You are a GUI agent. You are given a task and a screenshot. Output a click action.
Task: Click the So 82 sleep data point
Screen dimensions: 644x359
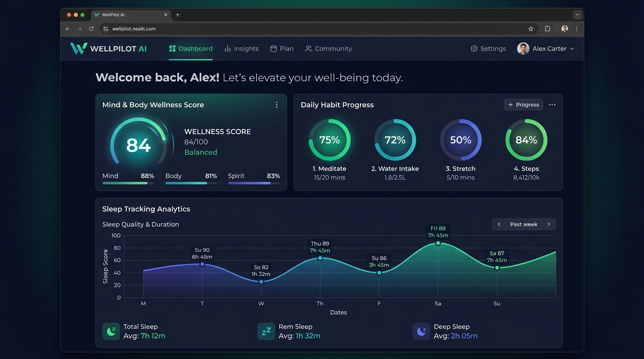pos(261,281)
